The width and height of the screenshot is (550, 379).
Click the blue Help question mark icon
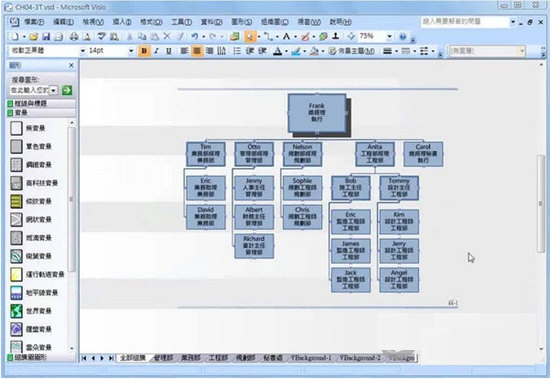click(x=403, y=36)
